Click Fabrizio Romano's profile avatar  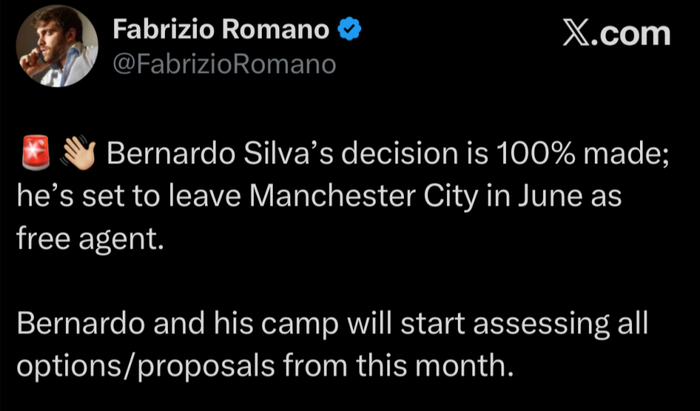58,46
